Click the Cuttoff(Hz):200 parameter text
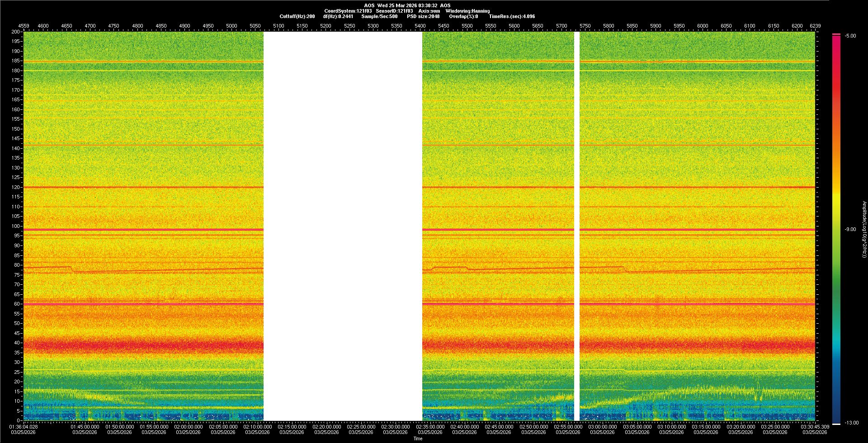Viewport: 868px width, 443px height. 297,16
